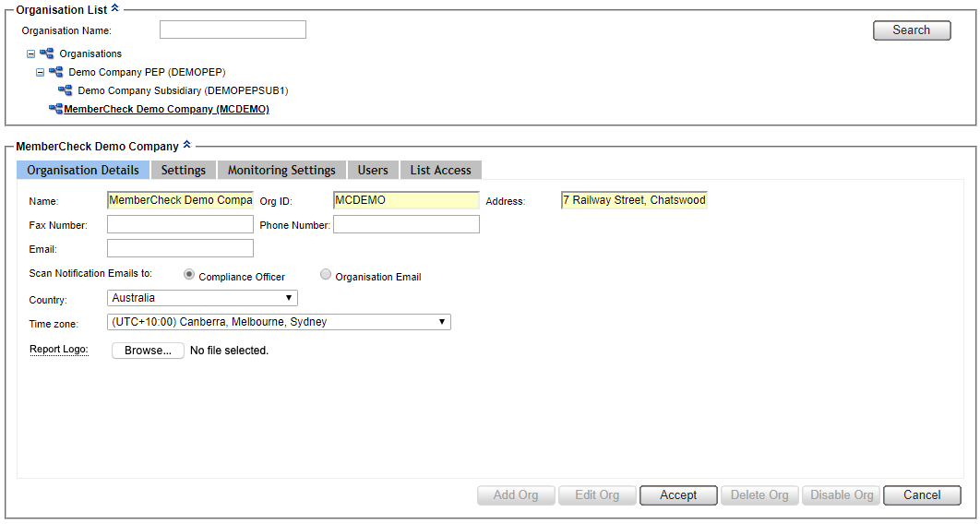Select Organisation Email radio button
The width and height of the screenshot is (980, 524).
(326, 274)
